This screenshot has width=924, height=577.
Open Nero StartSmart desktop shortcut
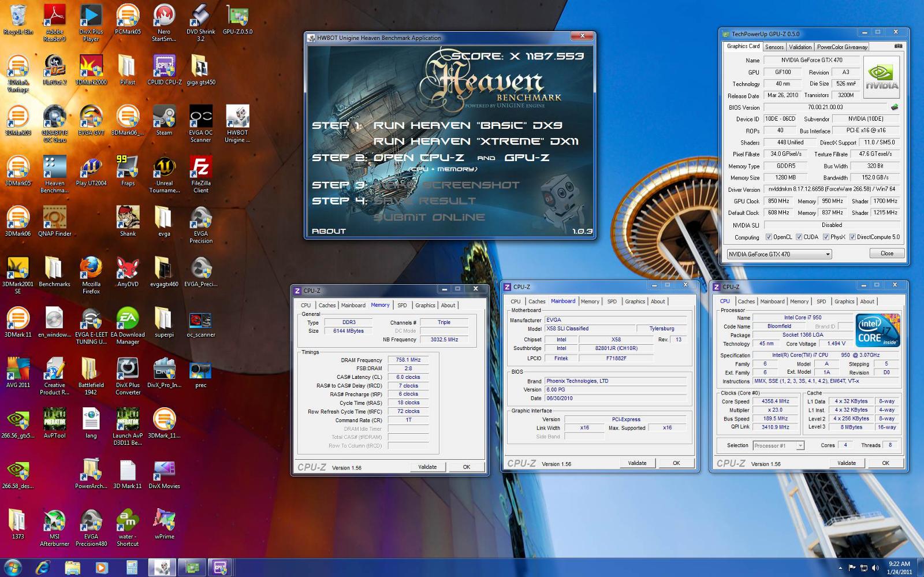pos(164,23)
